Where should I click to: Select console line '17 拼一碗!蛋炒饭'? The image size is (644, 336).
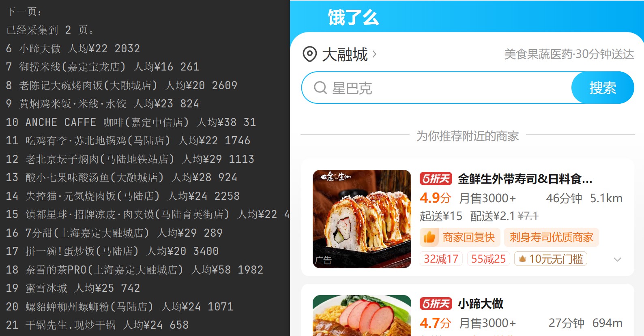pyautogui.click(x=112, y=251)
